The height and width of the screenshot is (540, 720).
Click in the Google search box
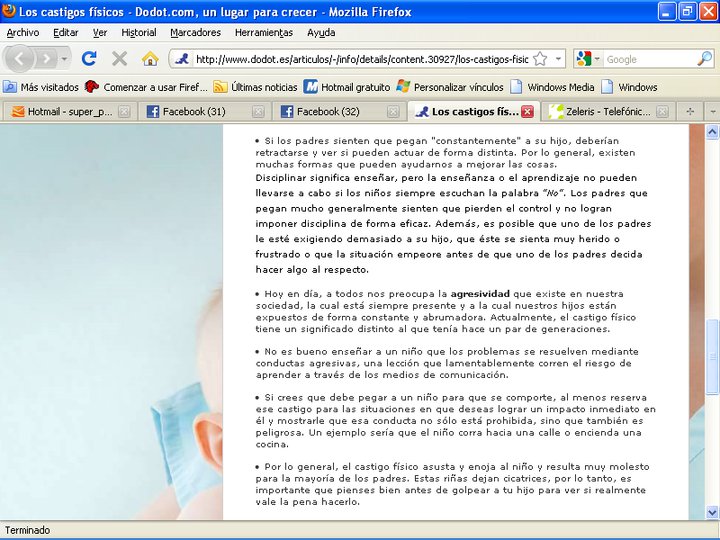coord(649,59)
